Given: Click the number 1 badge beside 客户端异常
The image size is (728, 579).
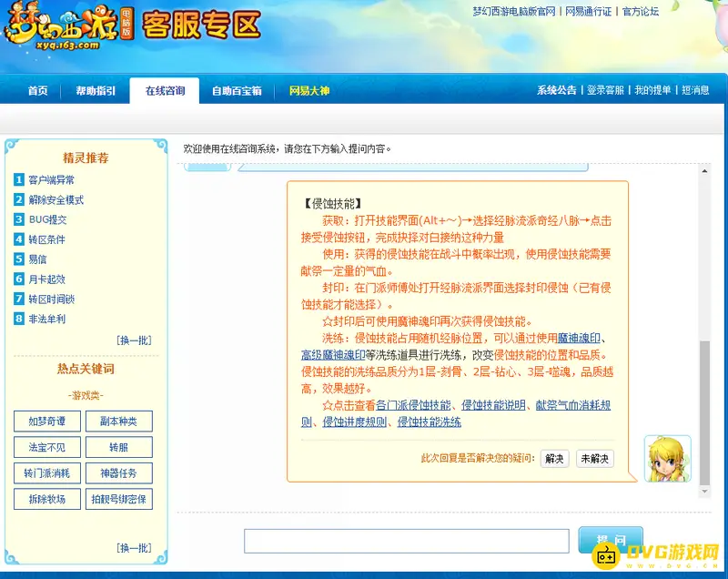Looking at the screenshot, I should (18, 179).
